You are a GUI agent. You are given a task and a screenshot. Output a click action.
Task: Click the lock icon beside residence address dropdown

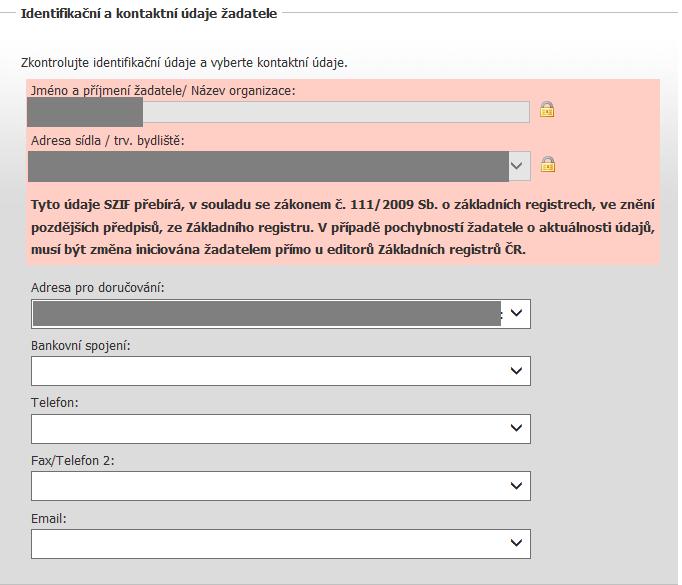(548, 164)
